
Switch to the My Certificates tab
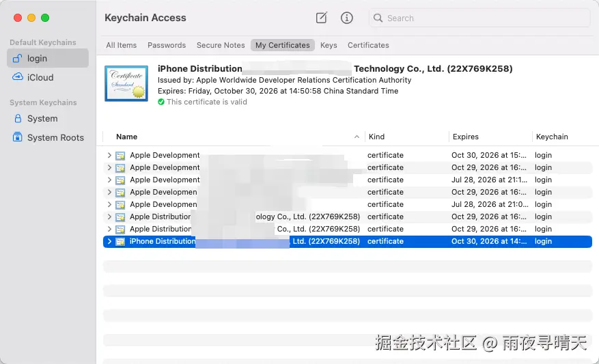click(283, 45)
